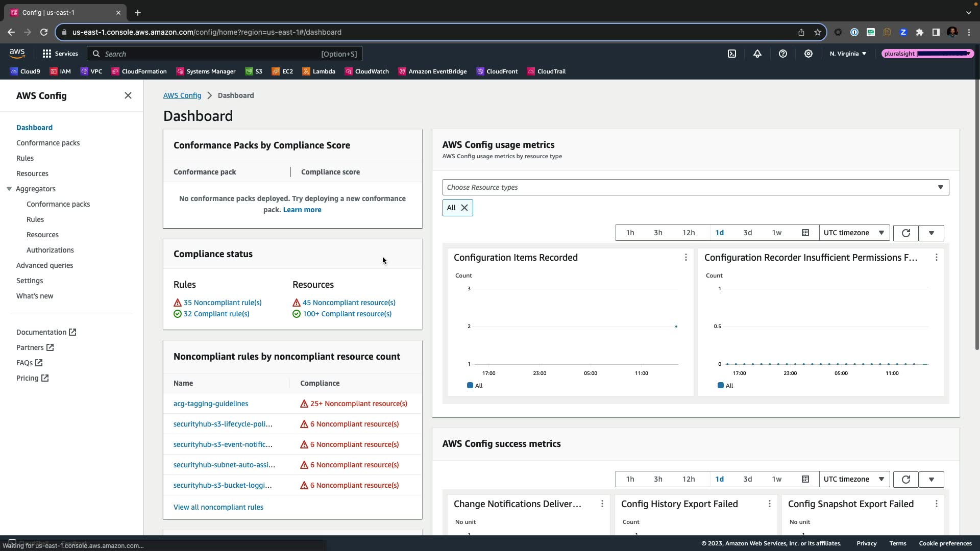
Task: Open AWS CloudShell icon in top bar
Action: [732, 54]
